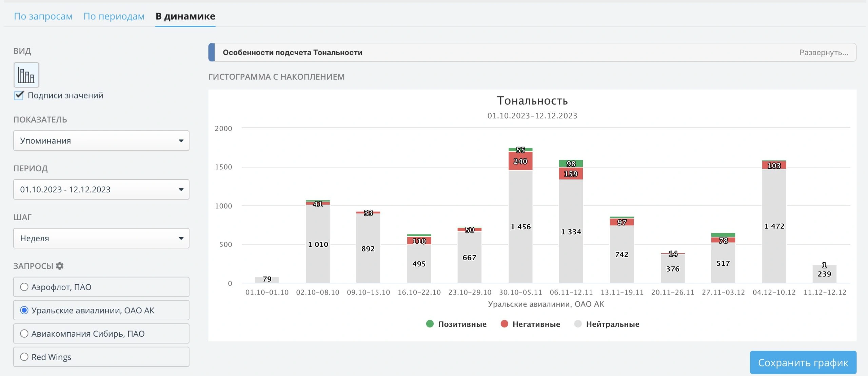The image size is (868, 376).
Task: Open query settings gear next to ЗАПРОСЫ
Action: point(60,266)
